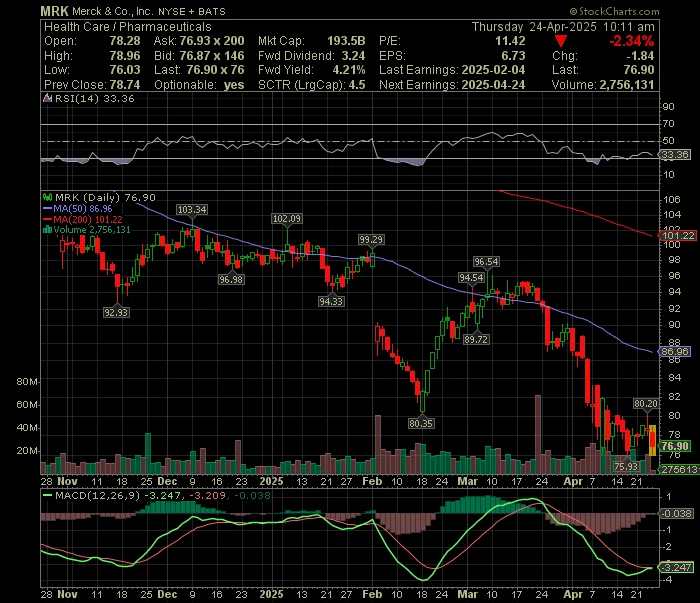Click the RSI(14) 33.36 indicator label
Image resolution: width=700 pixels, height=603 pixels.
pos(94,99)
